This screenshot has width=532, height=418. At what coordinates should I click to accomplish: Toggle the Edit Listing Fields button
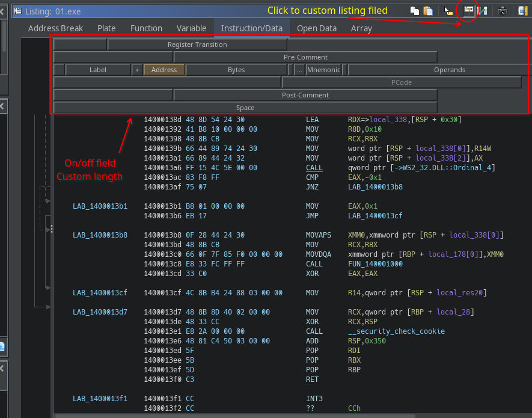click(x=468, y=11)
